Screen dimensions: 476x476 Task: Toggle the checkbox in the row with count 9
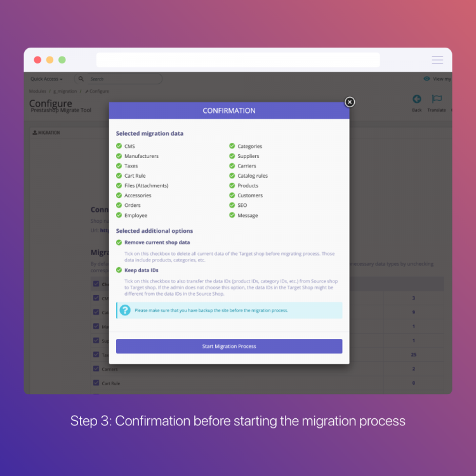click(96, 312)
